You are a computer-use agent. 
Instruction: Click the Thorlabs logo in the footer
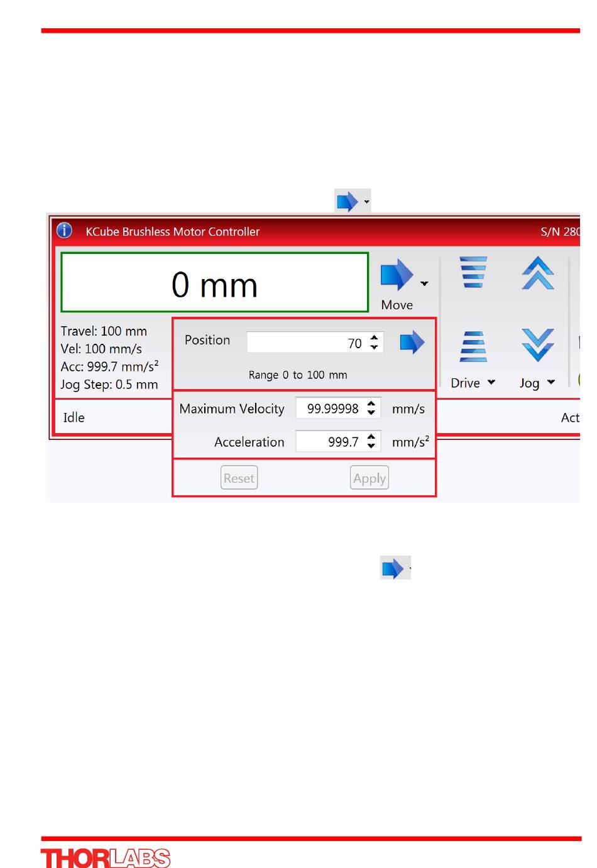pyautogui.click(x=106, y=858)
